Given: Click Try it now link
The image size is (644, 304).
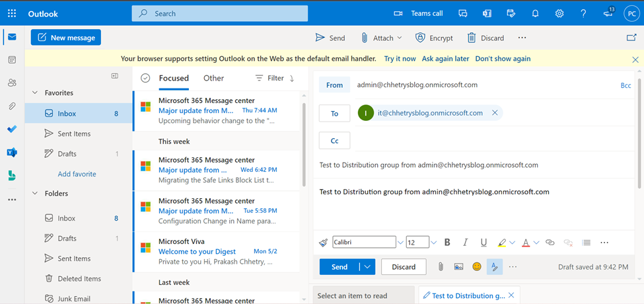Looking at the screenshot, I should (400, 59).
